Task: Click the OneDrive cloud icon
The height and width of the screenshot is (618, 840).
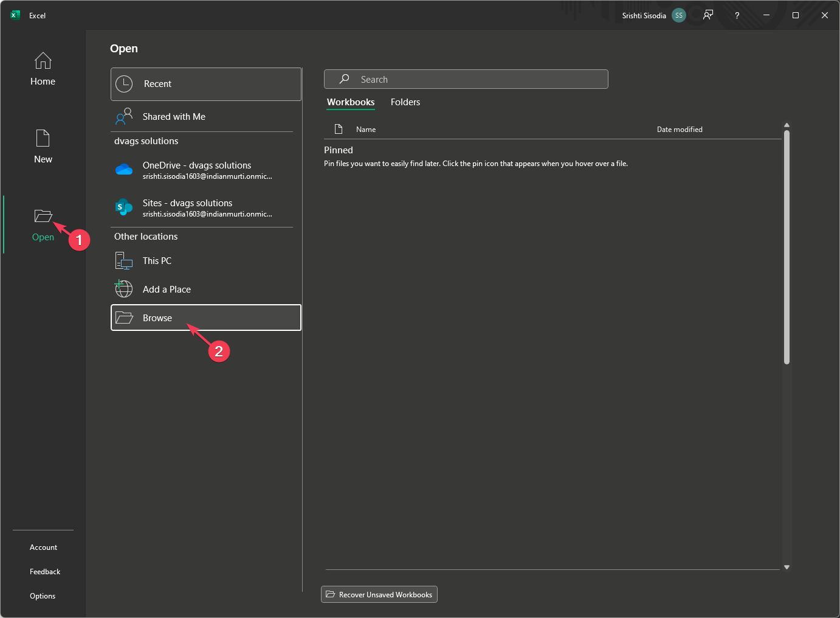Action: pyautogui.click(x=124, y=170)
